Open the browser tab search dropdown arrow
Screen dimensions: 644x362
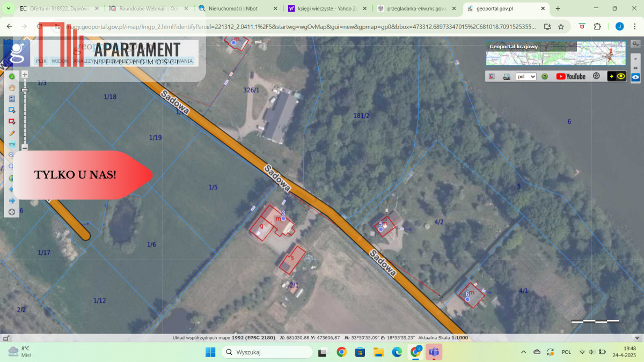8,9
